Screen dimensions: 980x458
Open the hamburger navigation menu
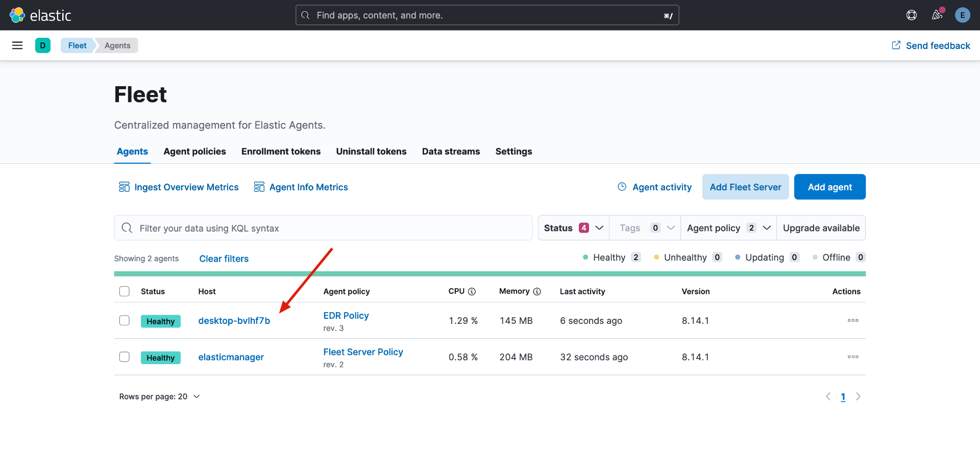point(17,45)
